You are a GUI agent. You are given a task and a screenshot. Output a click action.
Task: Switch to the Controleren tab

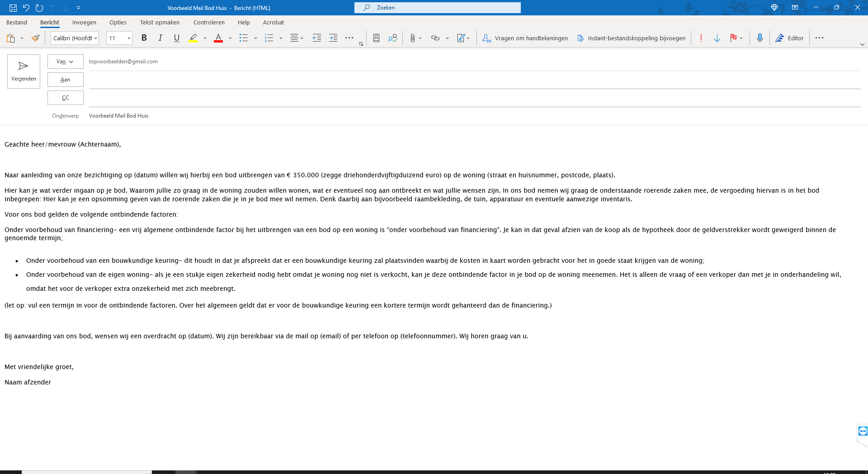[209, 23]
